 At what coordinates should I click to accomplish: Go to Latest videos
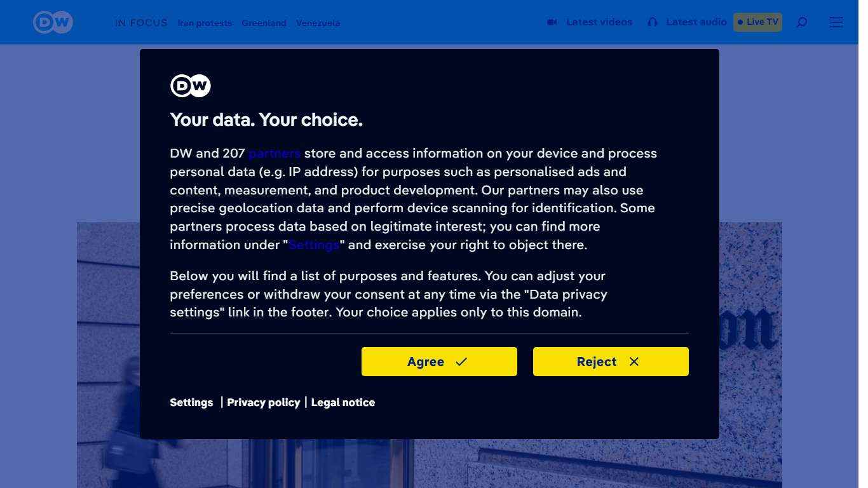(x=599, y=22)
